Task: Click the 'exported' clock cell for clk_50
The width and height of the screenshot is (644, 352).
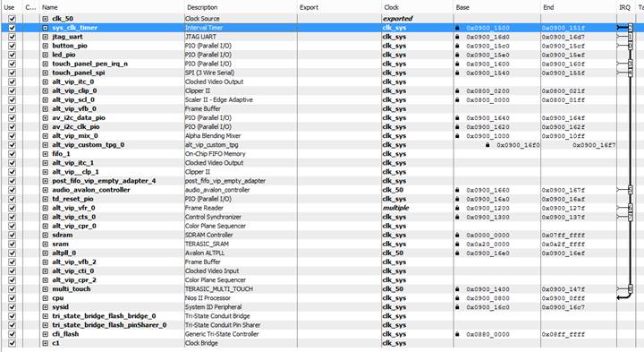Action: [x=397, y=19]
